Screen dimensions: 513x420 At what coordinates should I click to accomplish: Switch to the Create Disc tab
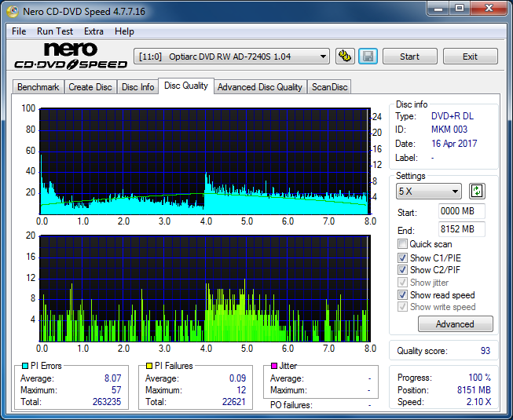tap(90, 87)
